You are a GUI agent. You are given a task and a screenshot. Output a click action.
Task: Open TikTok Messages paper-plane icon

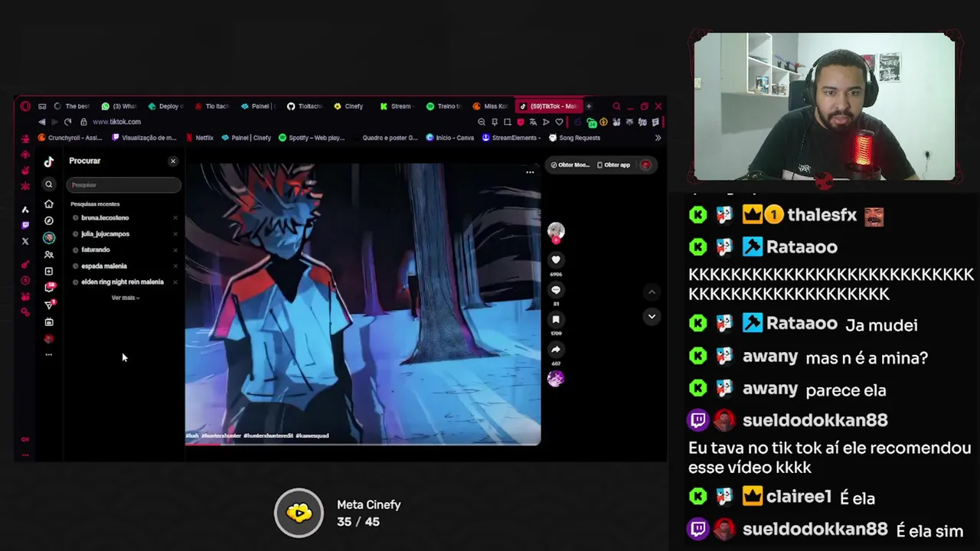pos(49,305)
